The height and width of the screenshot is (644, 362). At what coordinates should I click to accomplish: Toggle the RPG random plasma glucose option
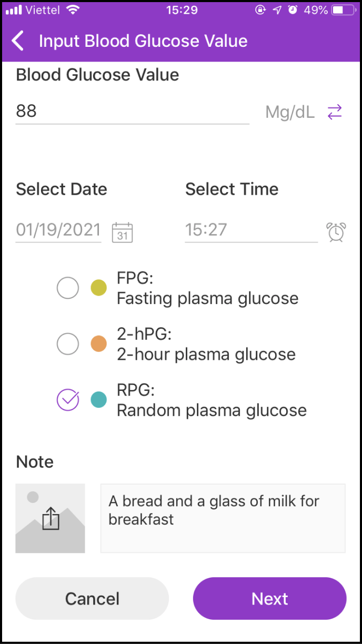(68, 400)
